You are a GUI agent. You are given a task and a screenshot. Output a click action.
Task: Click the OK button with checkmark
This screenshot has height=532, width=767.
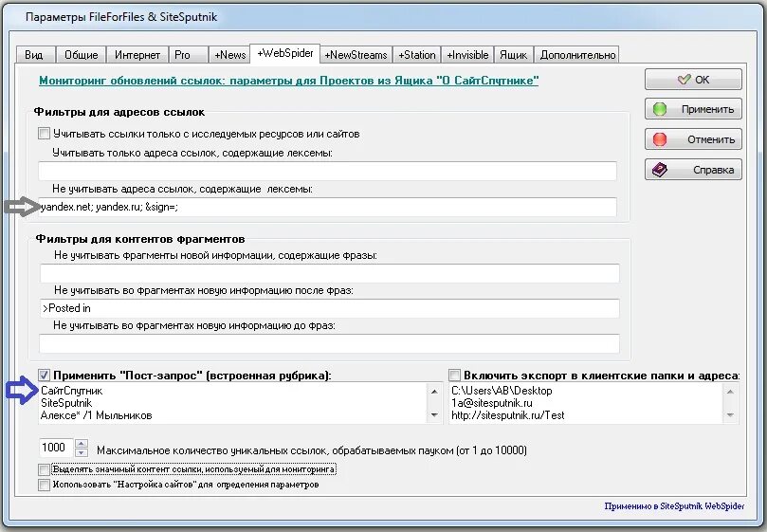693,80
